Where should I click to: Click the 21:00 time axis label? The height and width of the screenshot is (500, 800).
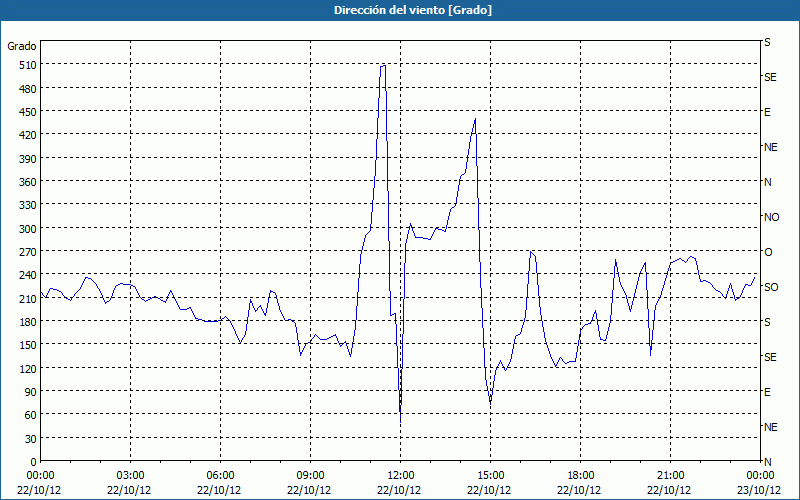[x=669, y=476]
